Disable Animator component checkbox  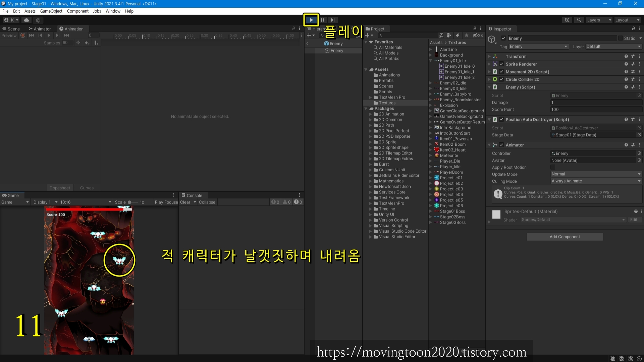point(501,145)
